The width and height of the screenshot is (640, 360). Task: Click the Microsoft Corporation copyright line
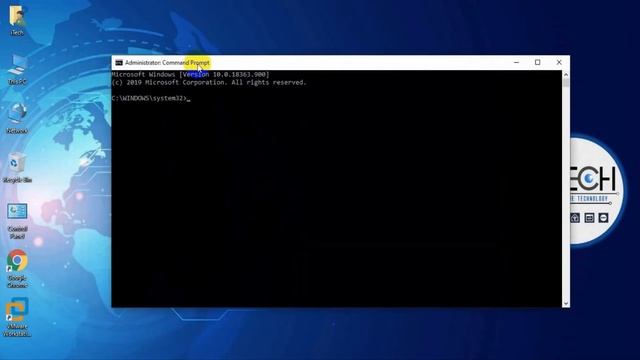click(x=209, y=82)
